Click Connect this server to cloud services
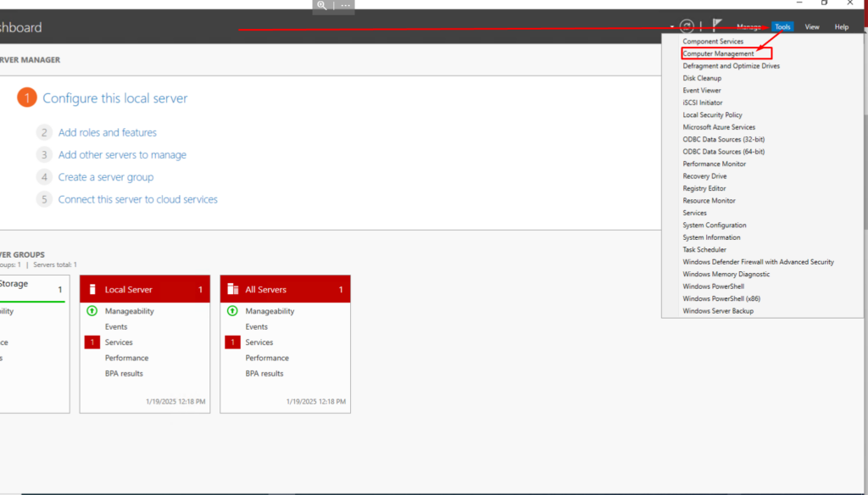Viewport: 868px width, 495px height. 137,199
